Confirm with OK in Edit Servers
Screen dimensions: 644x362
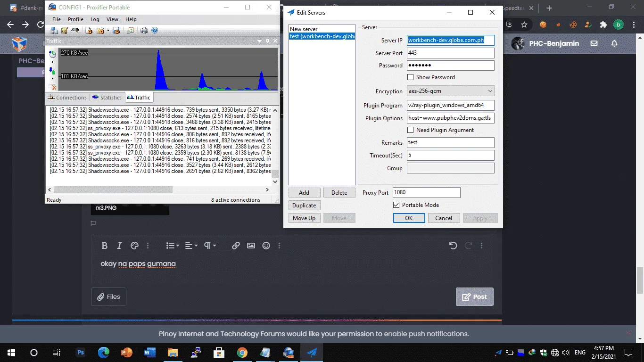409,218
